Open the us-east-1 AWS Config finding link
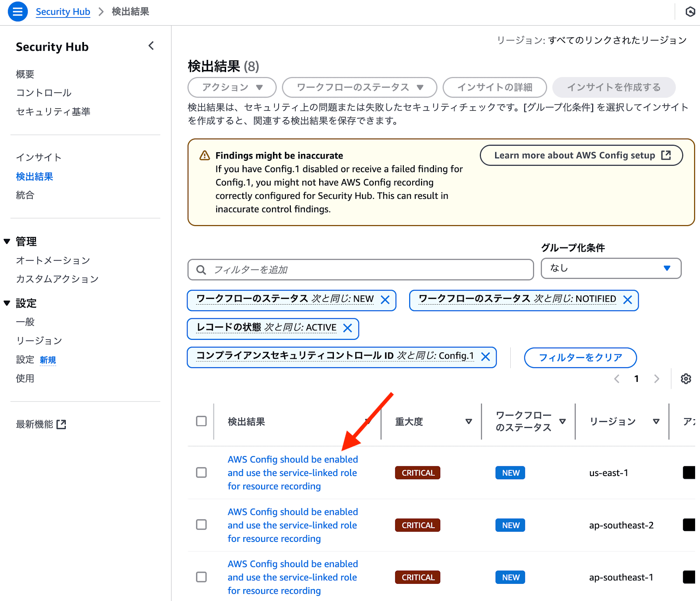 293,473
